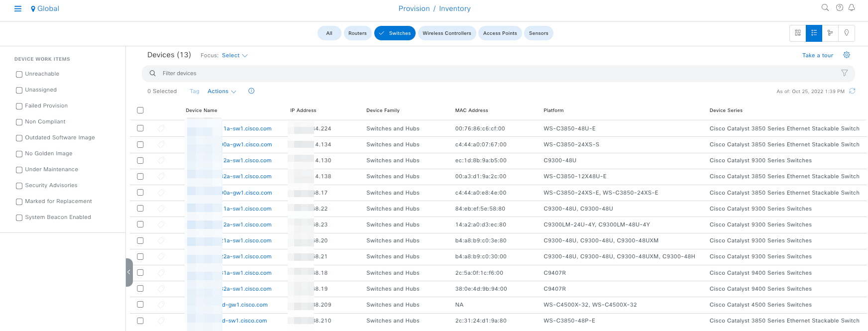Screen dimensions: 868x331
Task: Click tag icon for WS-C4500X-32 row
Action: coord(161,305)
